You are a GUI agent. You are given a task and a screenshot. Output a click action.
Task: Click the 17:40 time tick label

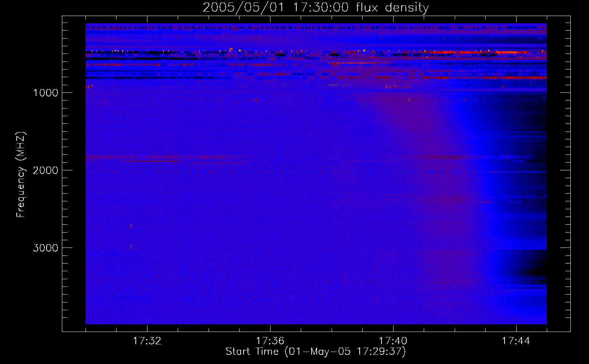(x=393, y=341)
